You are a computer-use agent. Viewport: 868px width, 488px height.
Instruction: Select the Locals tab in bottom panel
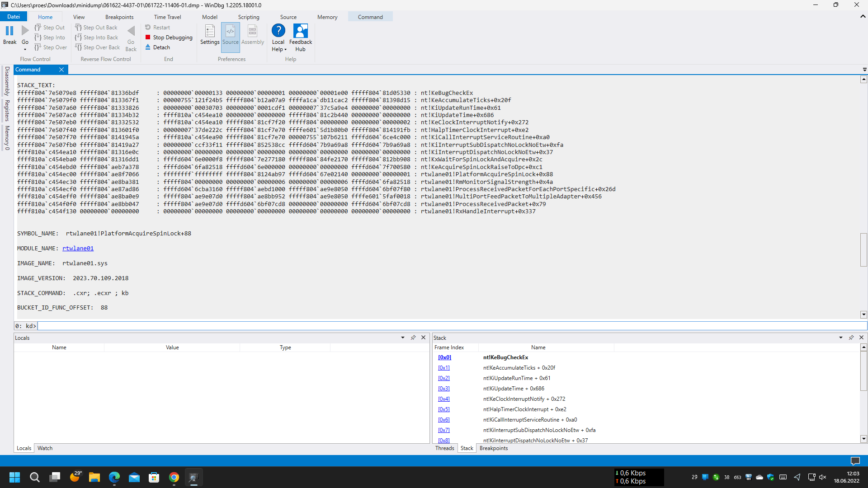coord(24,447)
